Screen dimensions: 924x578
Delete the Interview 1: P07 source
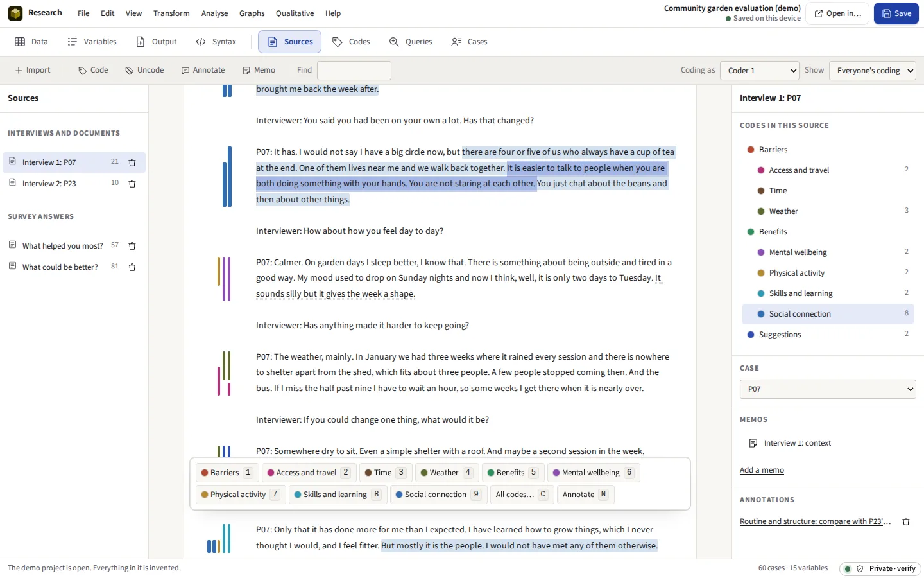click(132, 162)
